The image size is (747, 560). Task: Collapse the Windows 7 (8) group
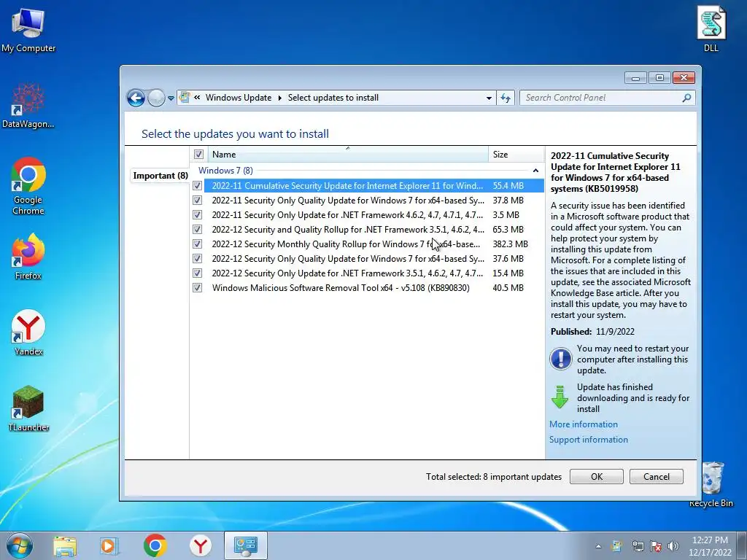click(x=535, y=171)
